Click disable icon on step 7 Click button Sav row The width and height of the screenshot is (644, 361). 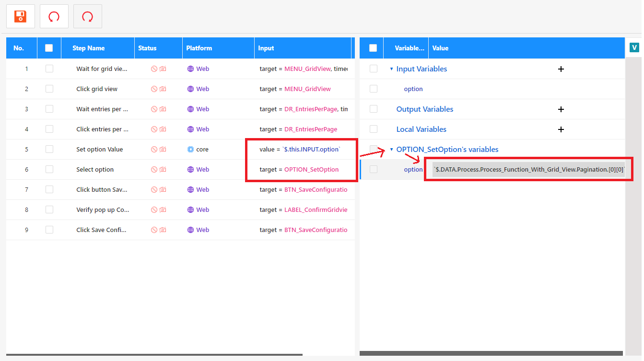pyautogui.click(x=154, y=190)
